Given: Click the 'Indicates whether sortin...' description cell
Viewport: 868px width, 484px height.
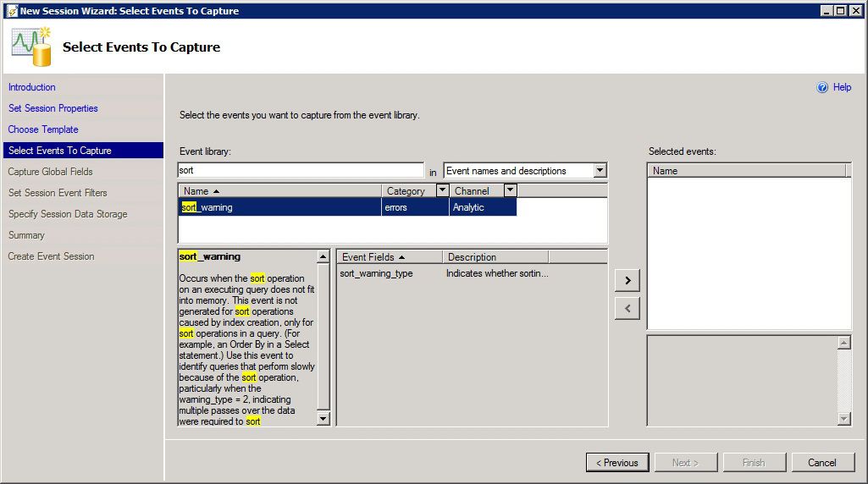Looking at the screenshot, I should click(x=497, y=273).
